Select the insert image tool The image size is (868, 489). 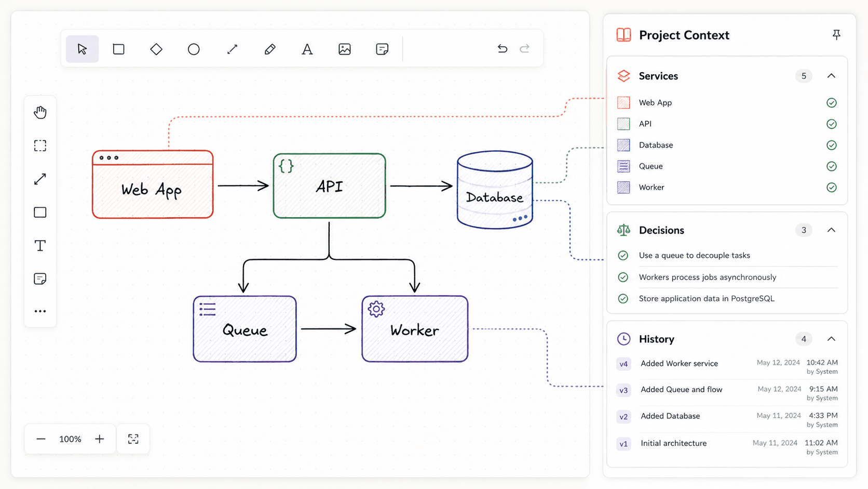pos(345,49)
